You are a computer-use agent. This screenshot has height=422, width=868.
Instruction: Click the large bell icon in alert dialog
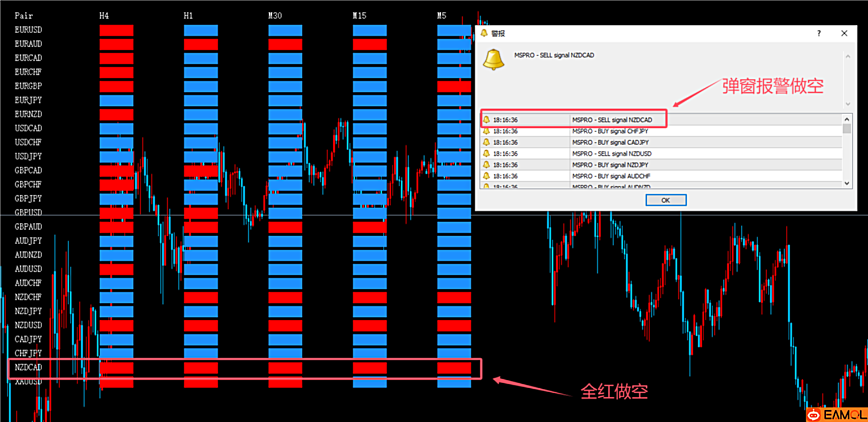(494, 59)
